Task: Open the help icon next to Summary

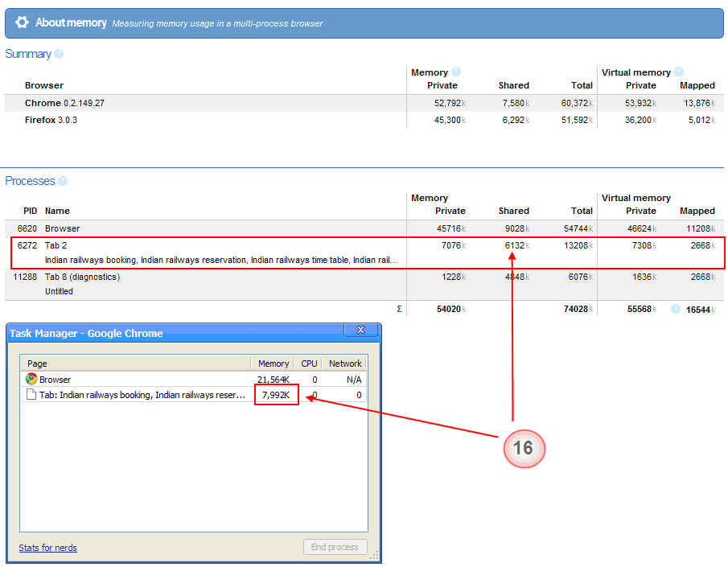Action: point(59,54)
